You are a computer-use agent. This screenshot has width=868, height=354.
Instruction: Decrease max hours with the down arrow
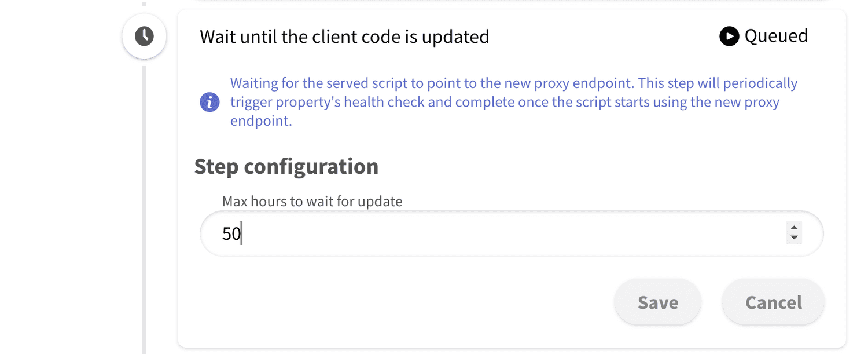[794, 238]
